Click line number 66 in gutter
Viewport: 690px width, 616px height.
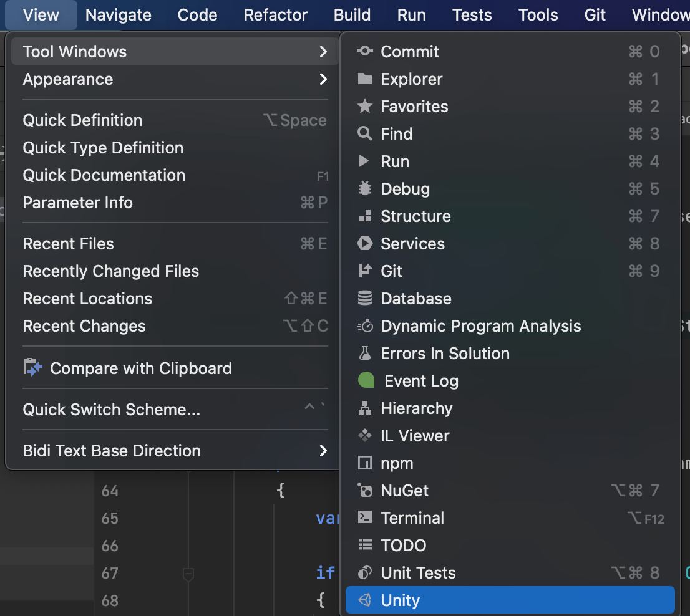[x=110, y=546]
